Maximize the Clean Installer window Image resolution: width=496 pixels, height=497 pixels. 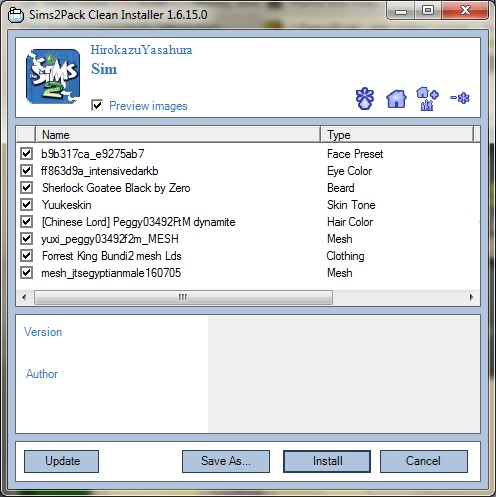(428, 11)
